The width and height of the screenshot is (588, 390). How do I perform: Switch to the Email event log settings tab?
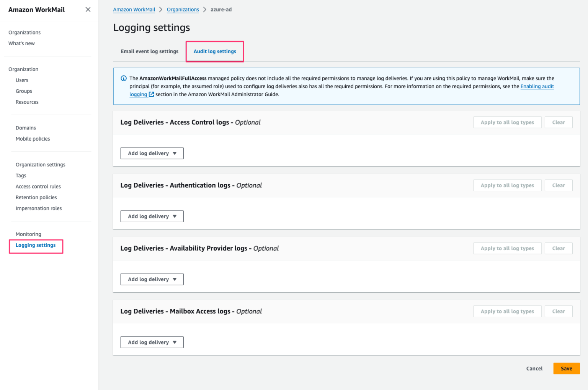(149, 51)
